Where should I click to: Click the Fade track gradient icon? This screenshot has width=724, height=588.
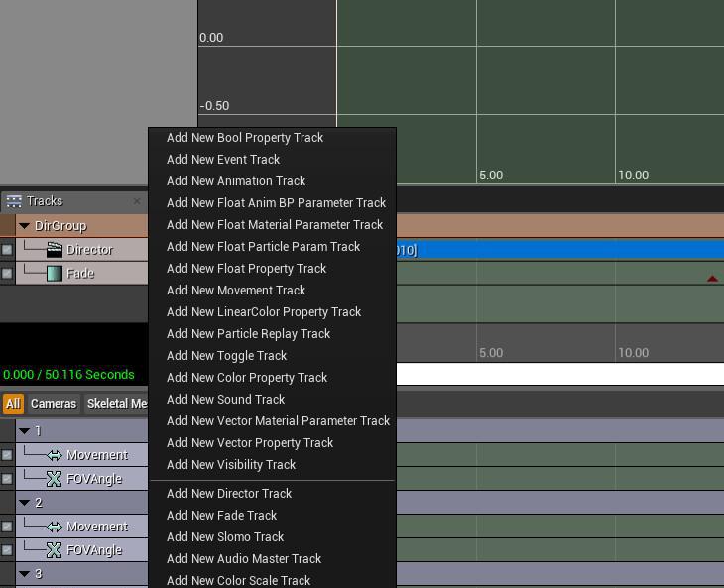coord(54,274)
